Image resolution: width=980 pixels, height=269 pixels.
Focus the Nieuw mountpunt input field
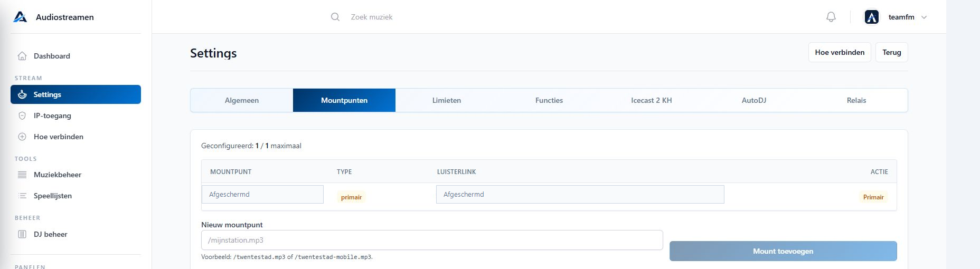pos(432,240)
